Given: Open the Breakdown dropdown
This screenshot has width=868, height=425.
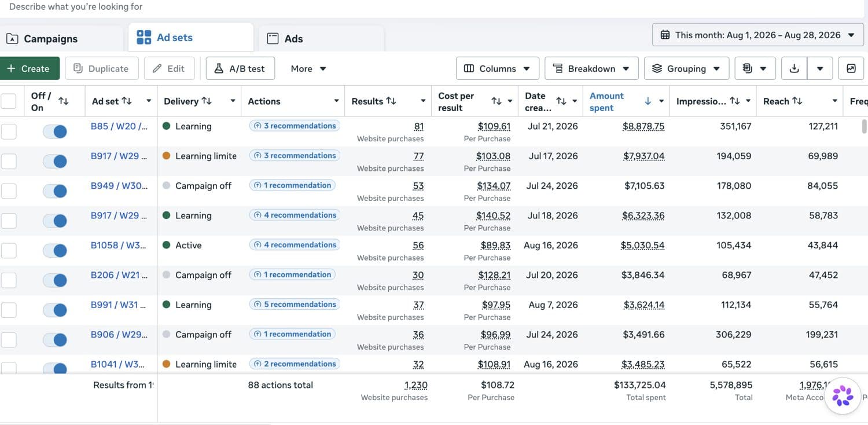Looking at the screenshot, I should 591,68.
